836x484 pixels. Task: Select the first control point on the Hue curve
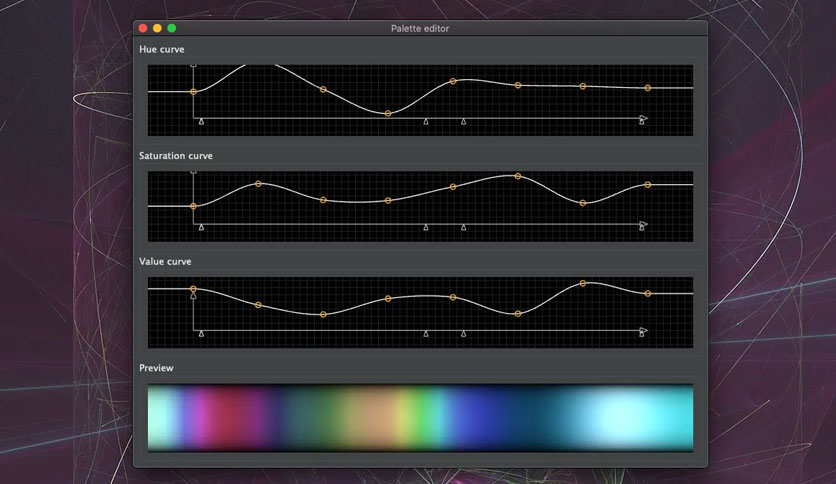pyautogui.click(x=194, y=92)
